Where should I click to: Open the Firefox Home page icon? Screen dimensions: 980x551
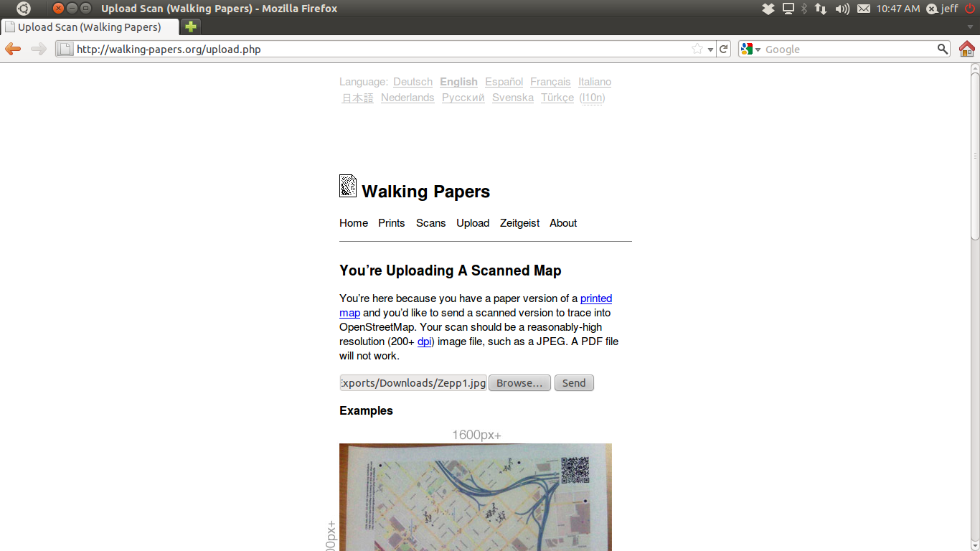(x=966, y=49)
